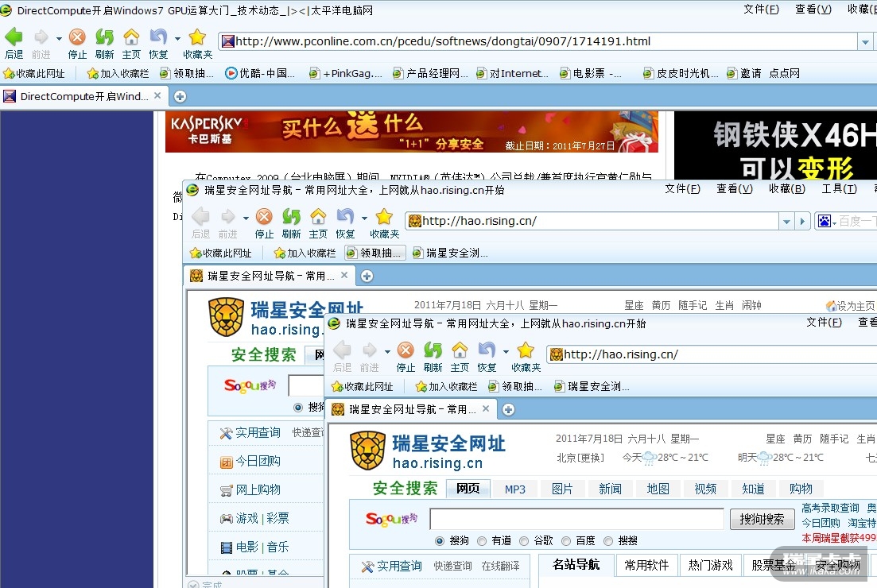
Task: Click Refresh icon in the front Rising window
Action: pyautogui.click(x=433, y=350)
